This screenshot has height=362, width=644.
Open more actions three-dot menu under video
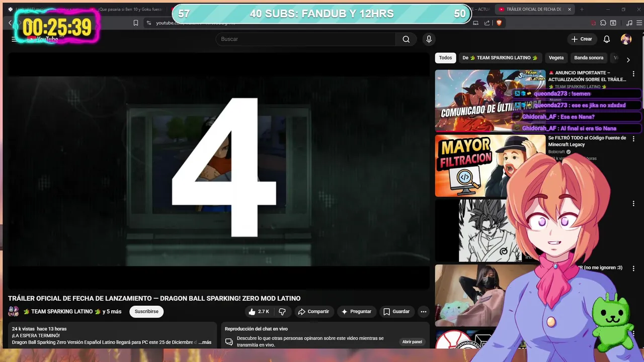(424, 312)
